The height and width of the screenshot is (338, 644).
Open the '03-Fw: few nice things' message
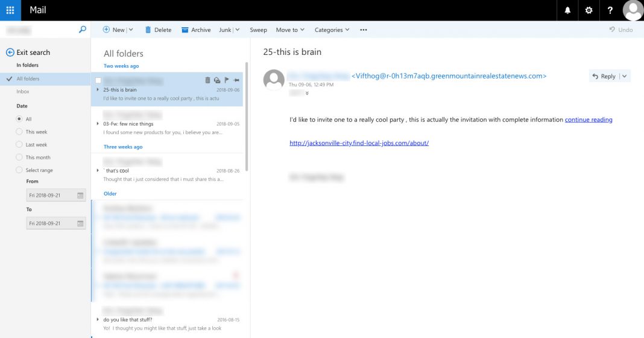coord(167,123)
